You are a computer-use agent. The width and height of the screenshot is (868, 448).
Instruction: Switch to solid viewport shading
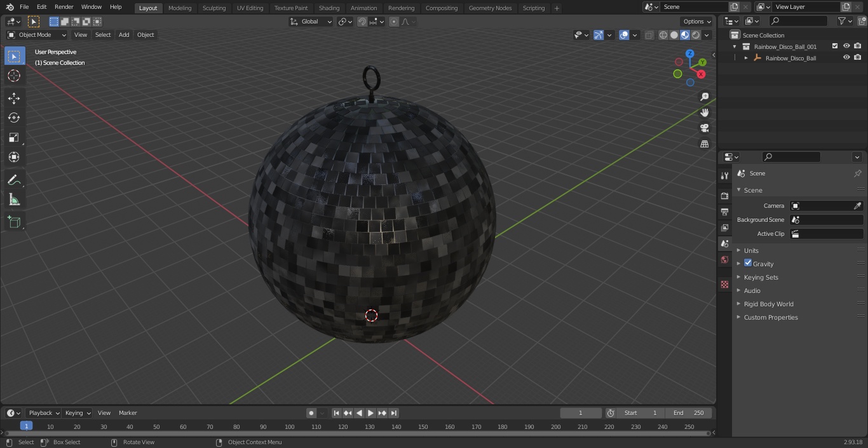pyautogui.click(x=674, y=35)
